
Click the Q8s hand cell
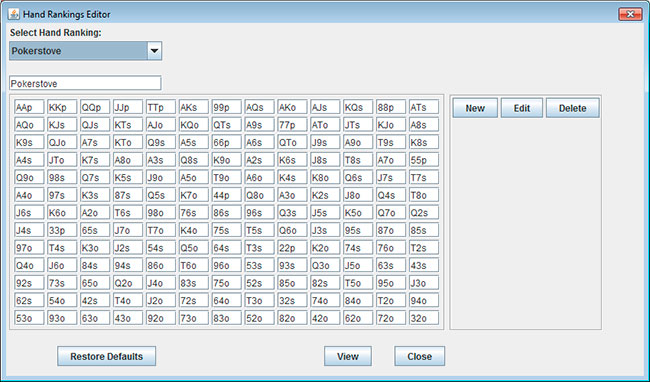tap(194, 160)
